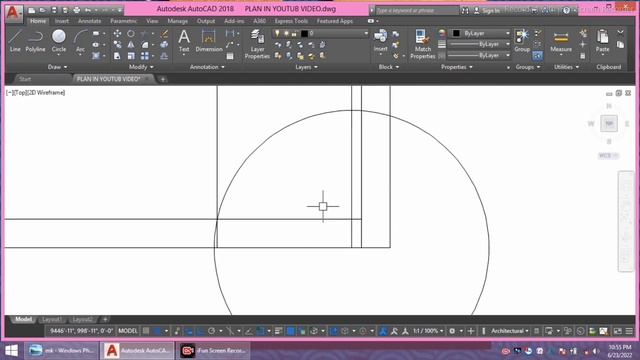Switch to the Start file tab
640x360 pixels.
coord(25,79)
